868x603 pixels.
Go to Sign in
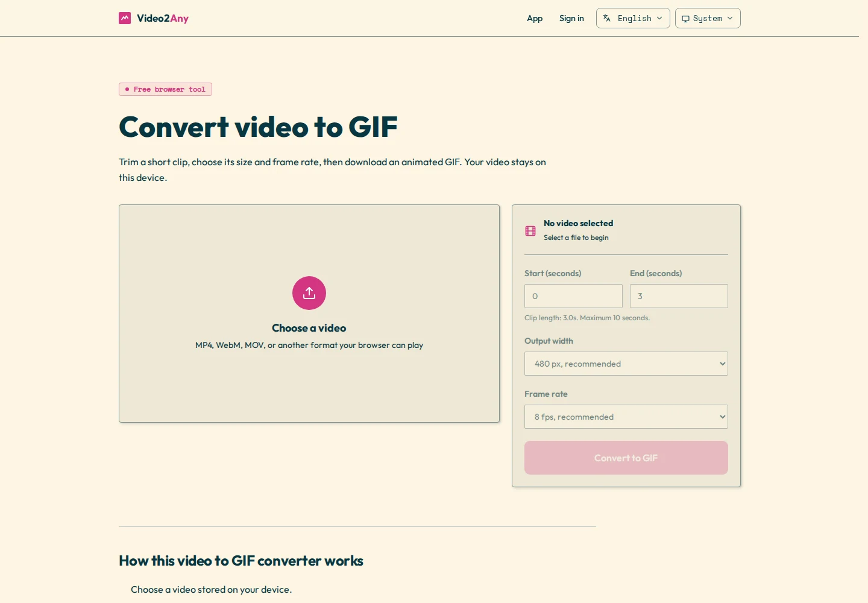coord(571,18)
